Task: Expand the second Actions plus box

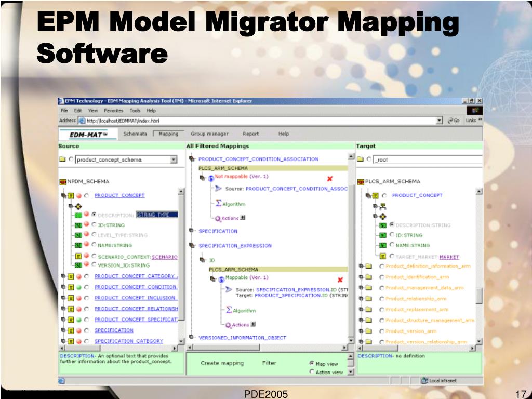Action: point(253,324)
